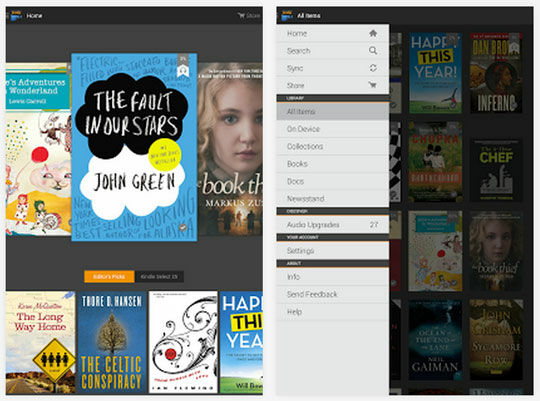
Task: Open Dan Brown Inferno cover in grid
Action: click(x=496, y=73)
